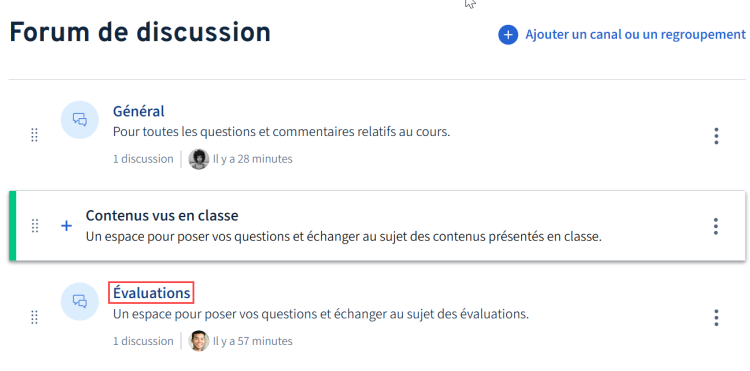
Task: Click the Général channel chat bubble icon
Action: tap(80, 120)
